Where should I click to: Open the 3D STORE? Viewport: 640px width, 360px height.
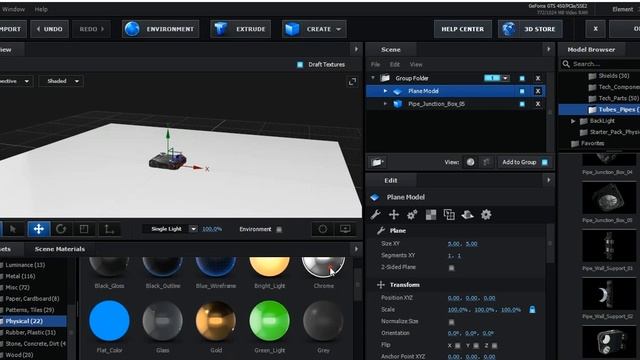point(530,29)
